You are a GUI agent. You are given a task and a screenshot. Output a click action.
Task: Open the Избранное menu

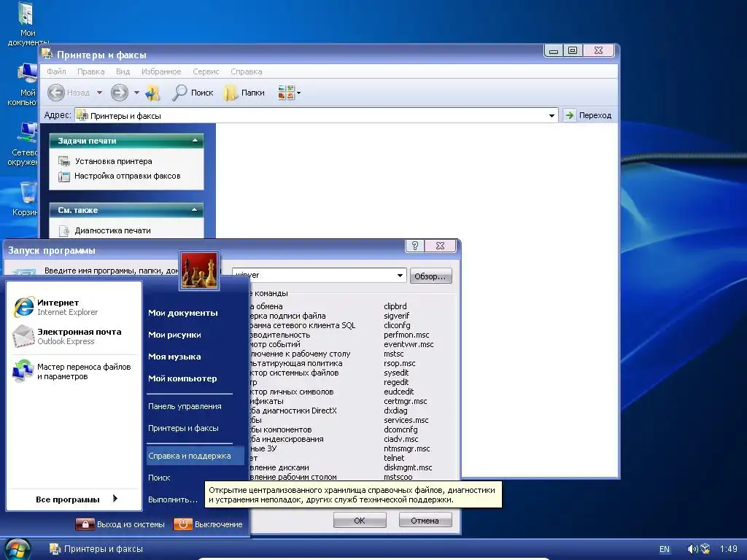[x=161, y=71]
